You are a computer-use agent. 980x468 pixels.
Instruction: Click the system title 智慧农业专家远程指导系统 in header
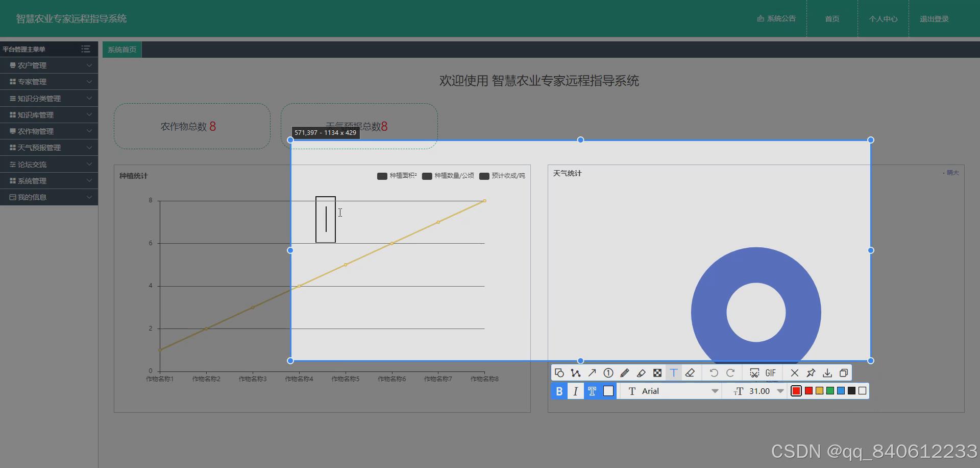[71, 18]
